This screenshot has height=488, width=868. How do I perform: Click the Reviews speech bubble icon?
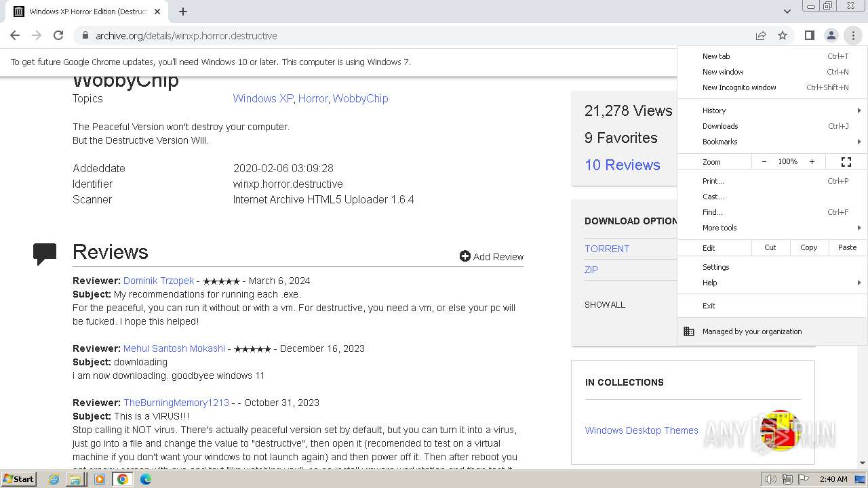pos(45,253)
